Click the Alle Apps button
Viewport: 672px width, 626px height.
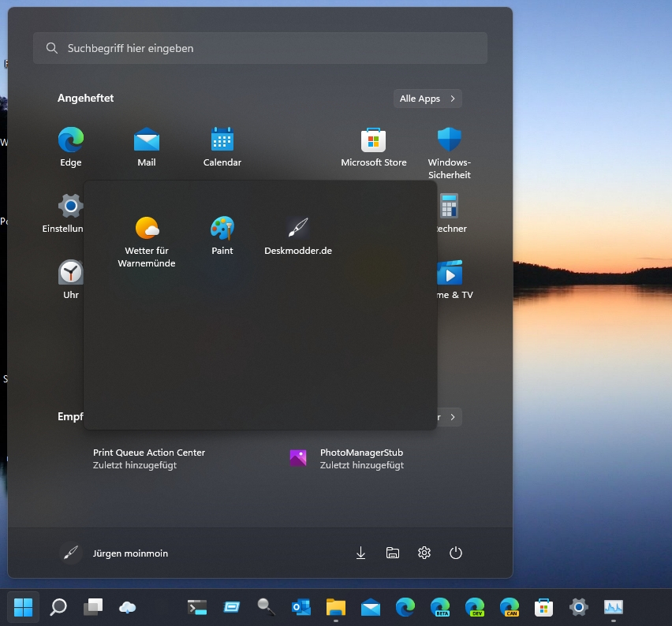tap(427, 99)
